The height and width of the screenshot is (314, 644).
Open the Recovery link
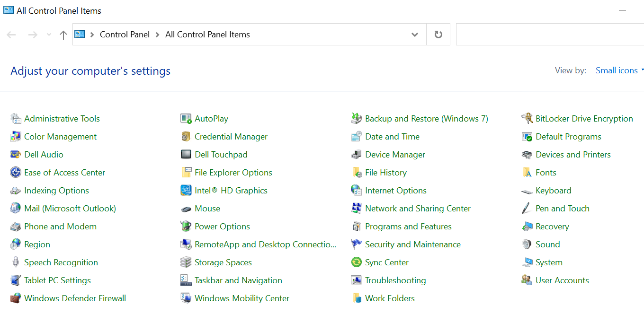tap(552, 227)
